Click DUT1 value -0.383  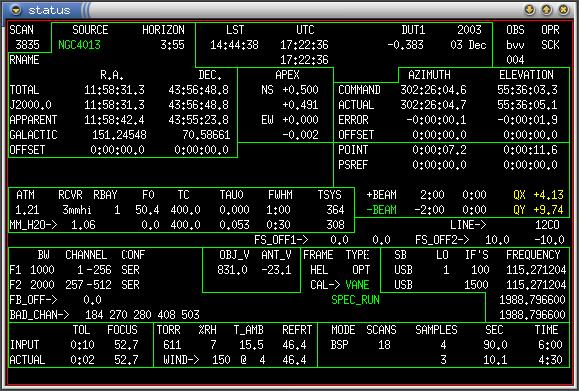tap(405, 45)
